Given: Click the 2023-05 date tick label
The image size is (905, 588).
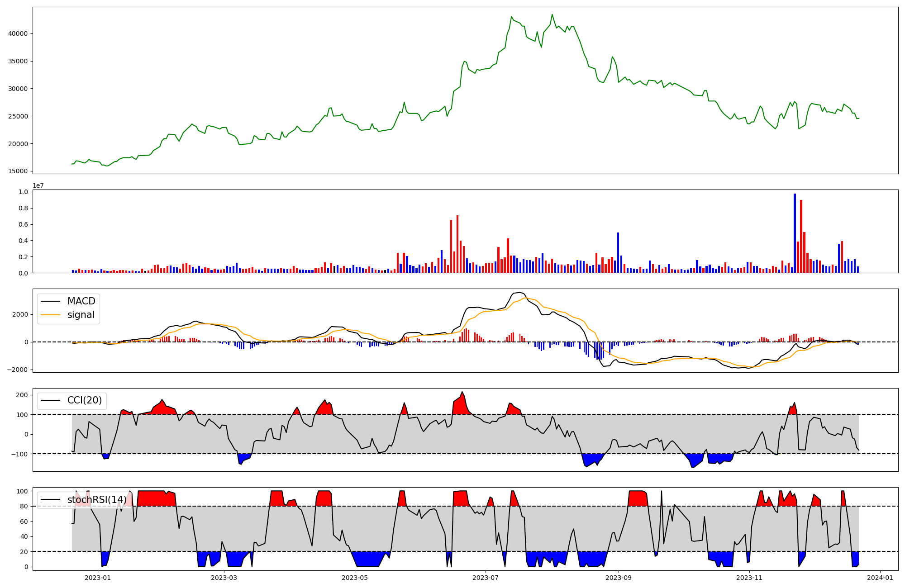Looking at the screenshot, I should [355, 578].
